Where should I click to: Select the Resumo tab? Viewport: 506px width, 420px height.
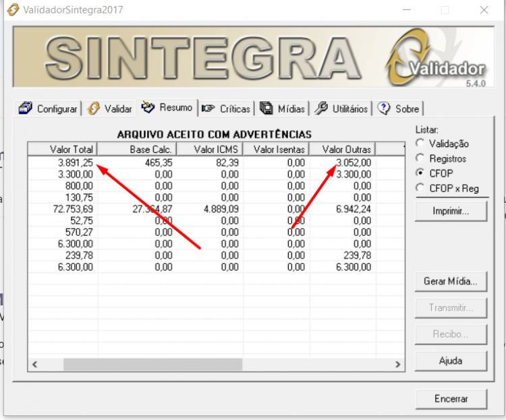click(167, 107)
